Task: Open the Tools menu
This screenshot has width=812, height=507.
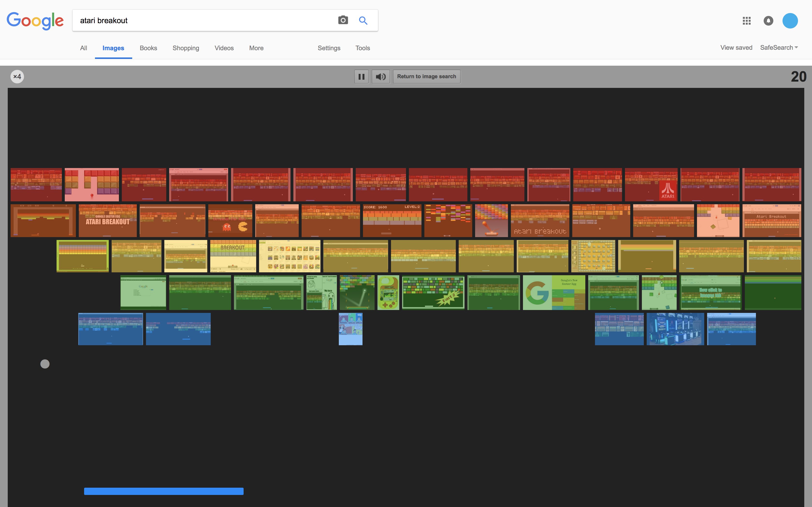Action: (x=362, y=48)
